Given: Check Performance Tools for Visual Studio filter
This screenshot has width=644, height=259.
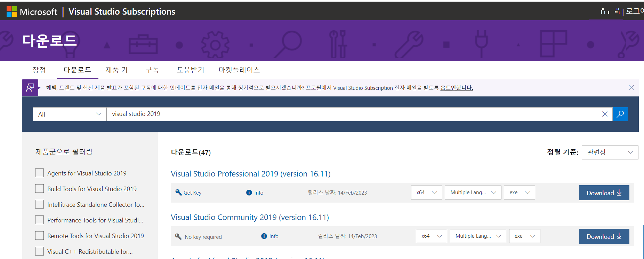Looking at the screenshot, I should click(40, 220).
